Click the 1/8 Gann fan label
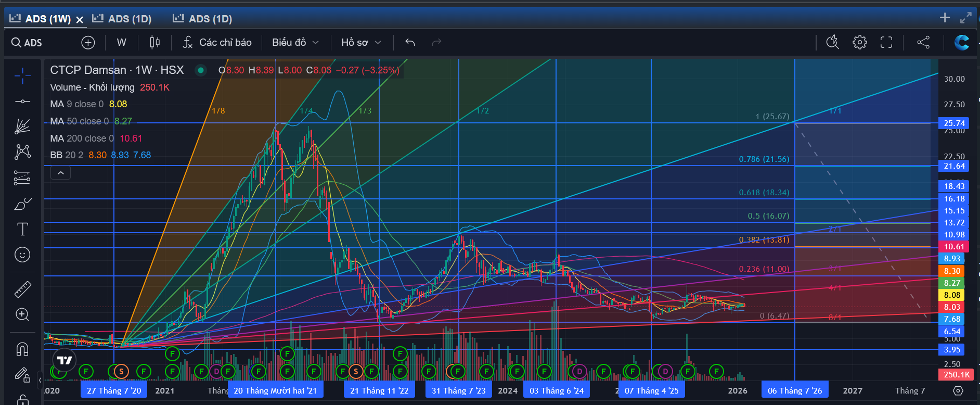Screen dimensions: 980x405 [x=218, y=111]
